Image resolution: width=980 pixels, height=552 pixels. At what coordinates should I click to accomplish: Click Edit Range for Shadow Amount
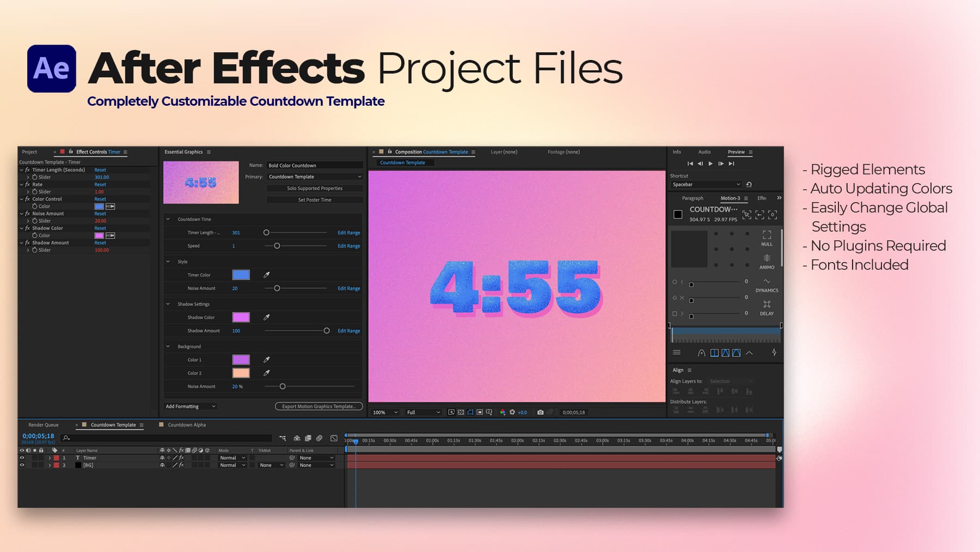[x=349, y=331]
